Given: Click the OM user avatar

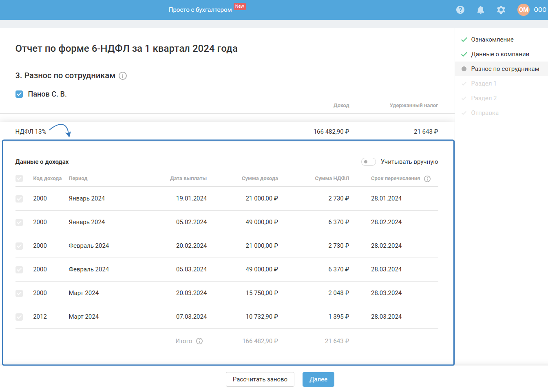Looking at the screenshot, I should click(x=523, y=10).
